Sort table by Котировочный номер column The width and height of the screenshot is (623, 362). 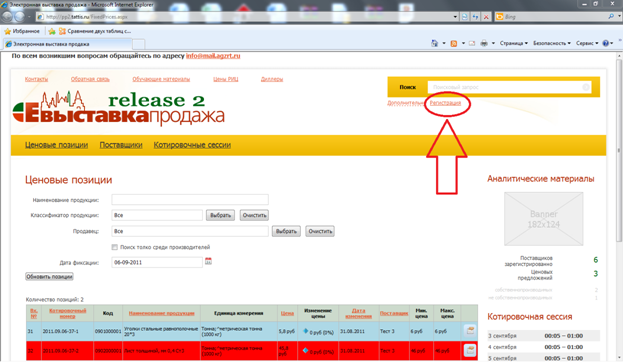pos(68,313)
